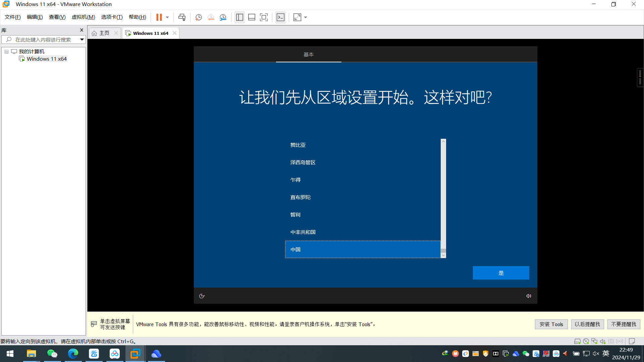This screenshot has height=362, width=644.
Task: Collapse the 我的计算机 tree node
Action: tap(6, 52)
